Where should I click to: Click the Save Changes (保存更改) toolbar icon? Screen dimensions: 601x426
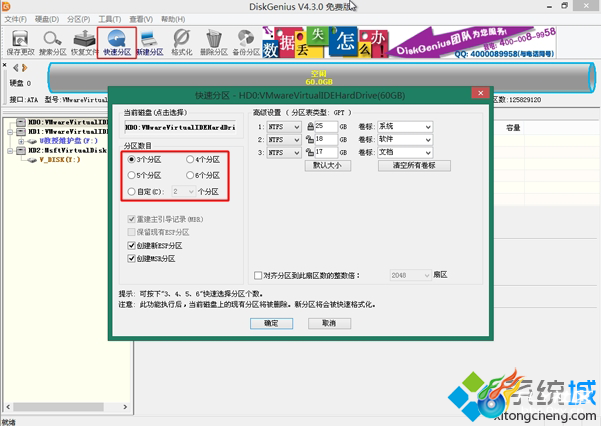[x=20, y=43]
